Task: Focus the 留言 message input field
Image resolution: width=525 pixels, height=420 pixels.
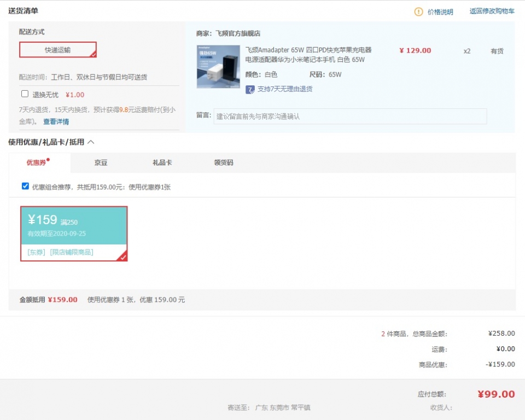Action: pos(350,116)
